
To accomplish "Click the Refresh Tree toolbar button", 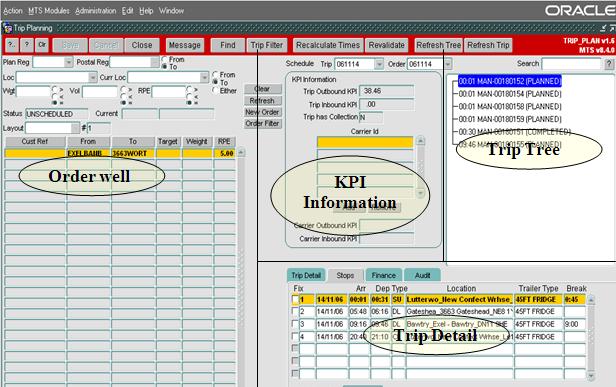I will point(438,45).
